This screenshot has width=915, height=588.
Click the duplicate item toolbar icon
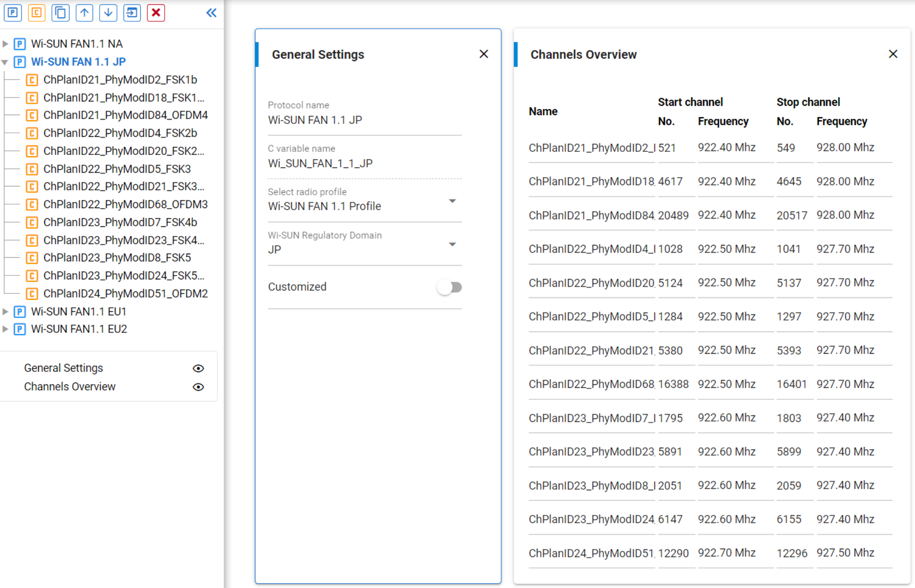coord(61,12)
